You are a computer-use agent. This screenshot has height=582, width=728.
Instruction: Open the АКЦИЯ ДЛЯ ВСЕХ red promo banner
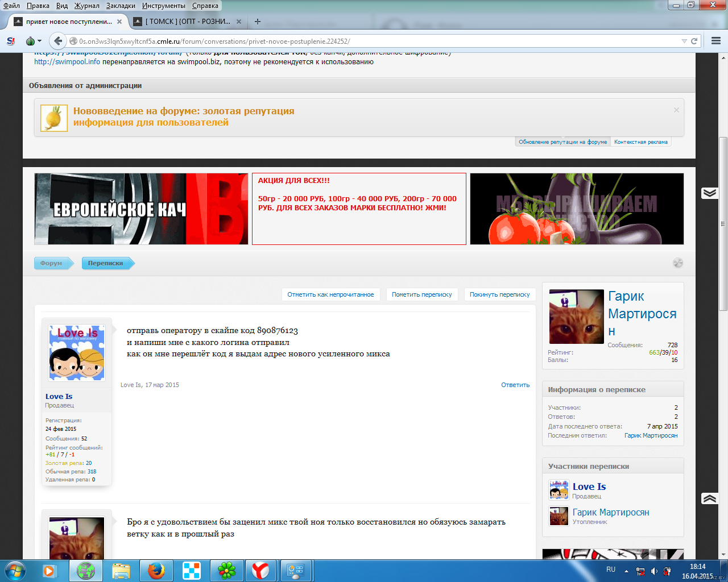pos(359,209)
